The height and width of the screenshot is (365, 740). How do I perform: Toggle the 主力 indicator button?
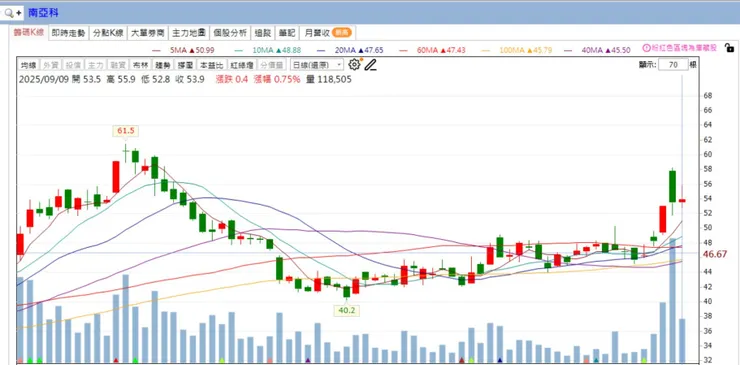point(95,65)
